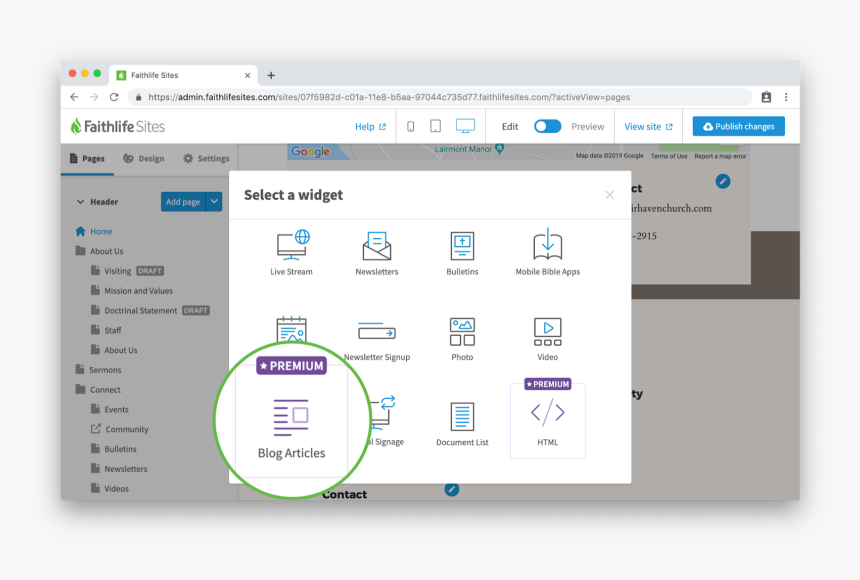
Task: Select the Mobile Bible Apps widget
Action: (547, 253)
